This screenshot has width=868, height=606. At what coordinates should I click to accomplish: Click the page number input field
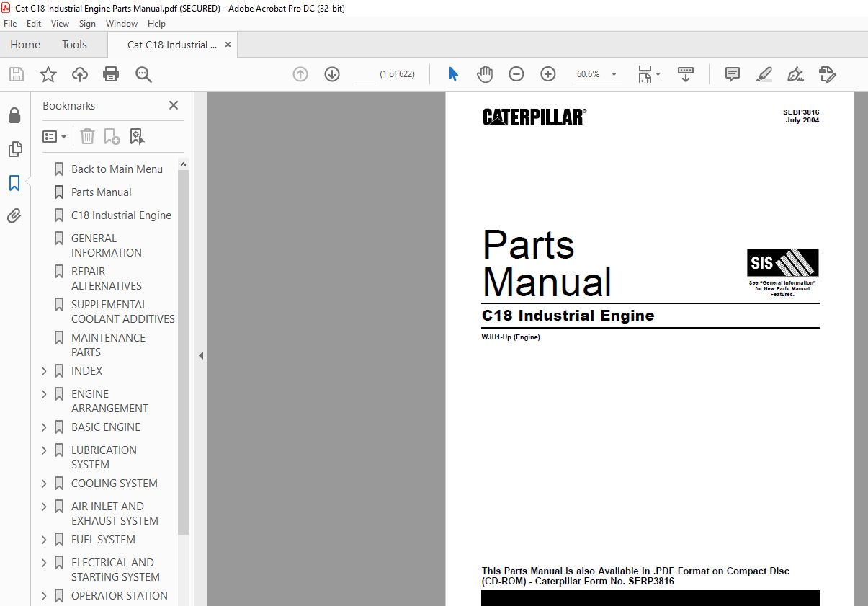coord(365,74)
